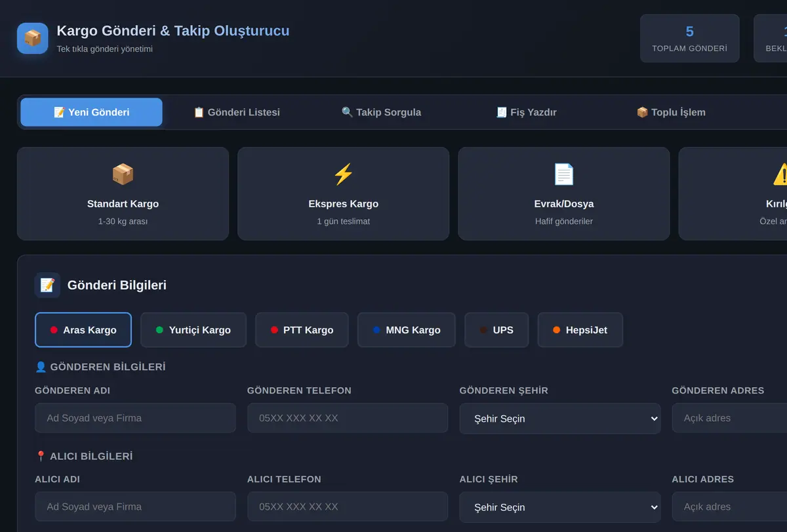Click the person icon next to Gönderen Bilgileri
This screenshot has height=532, width=787.
(41, 367)
